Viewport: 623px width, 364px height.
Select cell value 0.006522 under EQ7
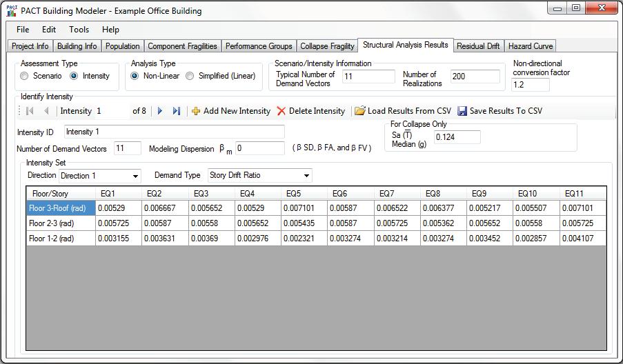point(397,208)
